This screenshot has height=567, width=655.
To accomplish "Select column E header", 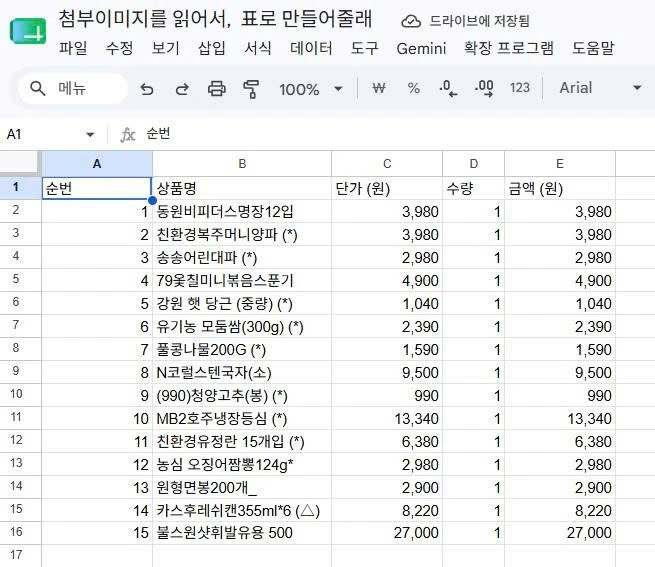I will [x=560, y=163].
